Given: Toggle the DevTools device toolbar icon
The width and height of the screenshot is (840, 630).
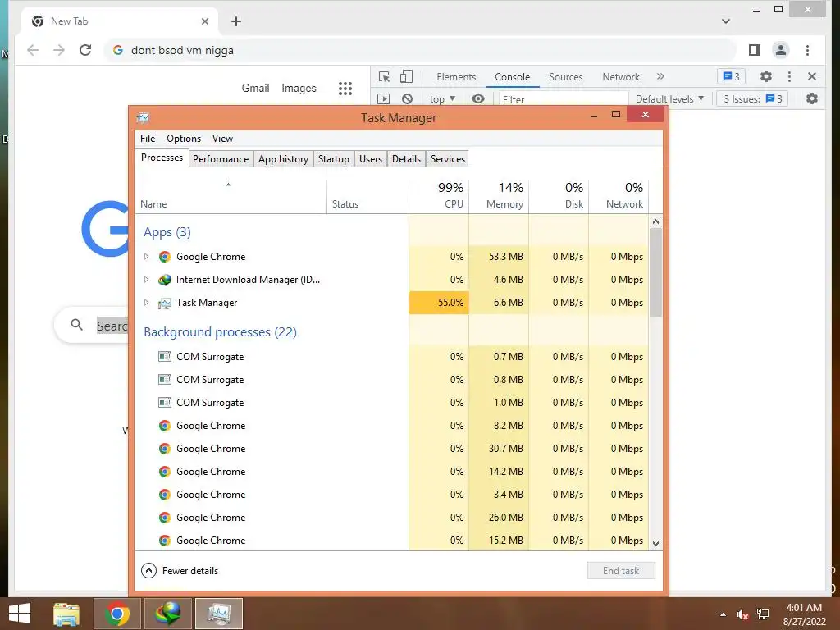Looking at the screenshot, I should click(407, 76).
